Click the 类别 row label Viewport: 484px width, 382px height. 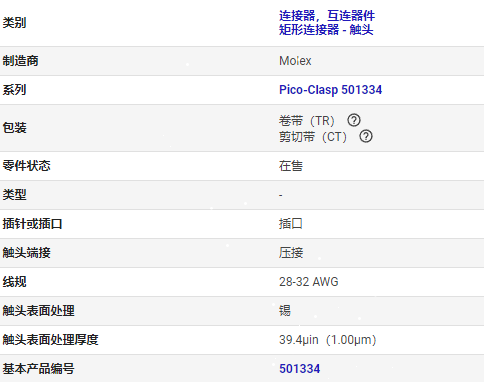(14, 23)
